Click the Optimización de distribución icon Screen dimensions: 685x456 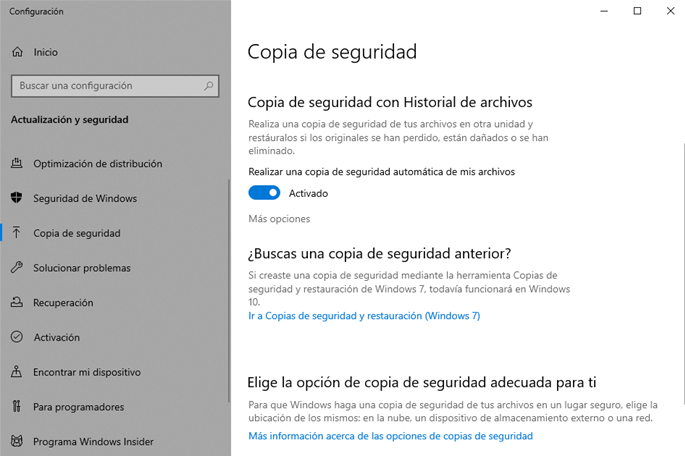[16, 164]
